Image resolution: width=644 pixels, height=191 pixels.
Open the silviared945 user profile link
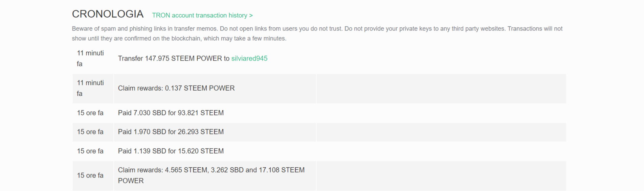pos(249,58)
